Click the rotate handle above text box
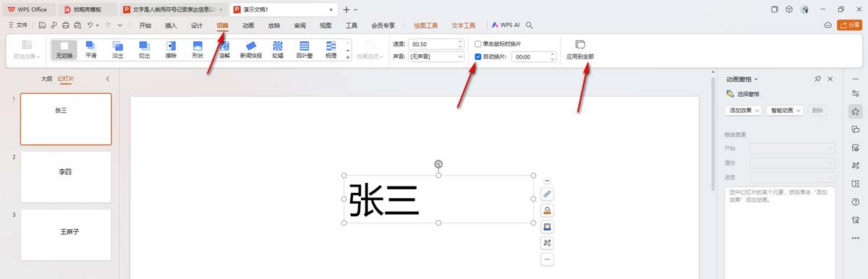Image resolution: width=868 pixels, height=279 pixels. click(x=438, y=164)
